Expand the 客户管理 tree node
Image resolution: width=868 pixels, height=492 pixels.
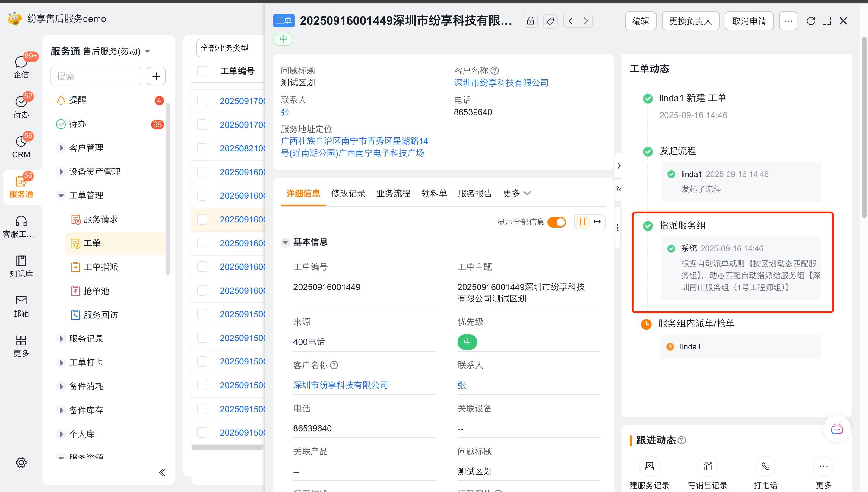point(61,148)
